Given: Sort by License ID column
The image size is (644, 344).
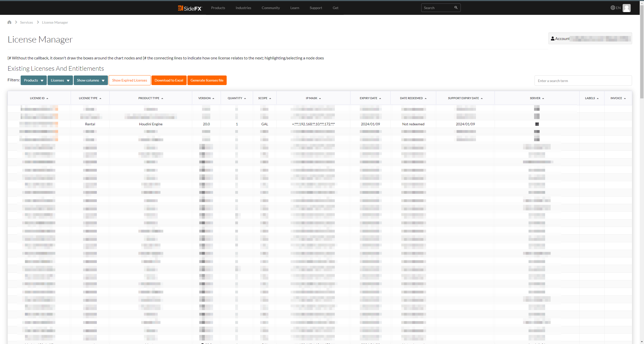Looking at the screenshot, I should coord(39,98).
